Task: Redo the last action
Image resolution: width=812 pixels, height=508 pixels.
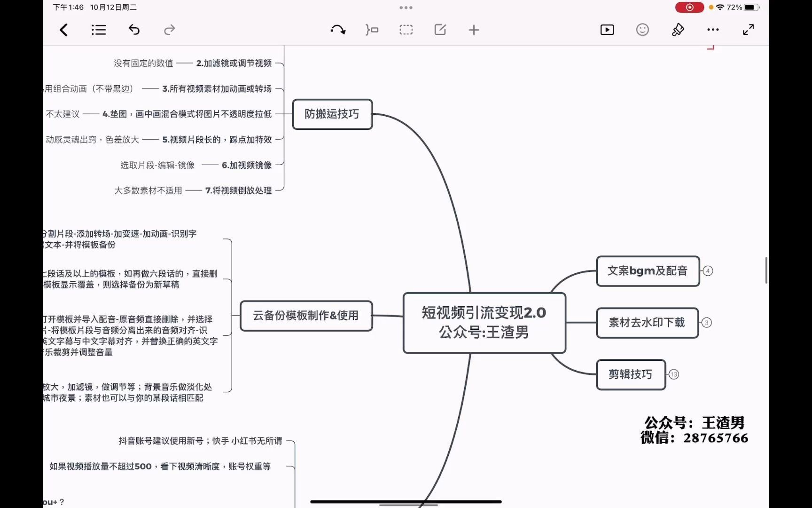Action: click(x=169, y=30)
